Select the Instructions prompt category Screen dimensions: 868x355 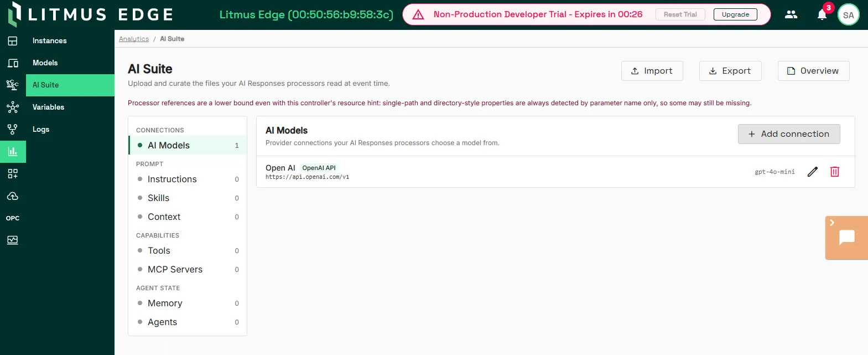click(188, 179)
